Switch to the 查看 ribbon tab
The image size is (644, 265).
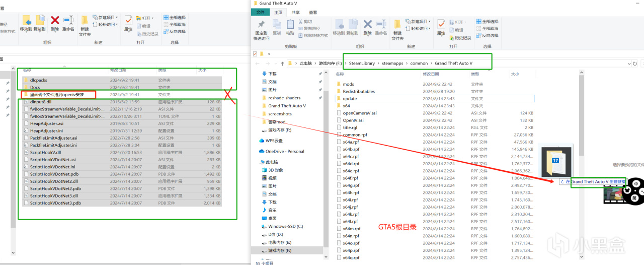point(313,12)
